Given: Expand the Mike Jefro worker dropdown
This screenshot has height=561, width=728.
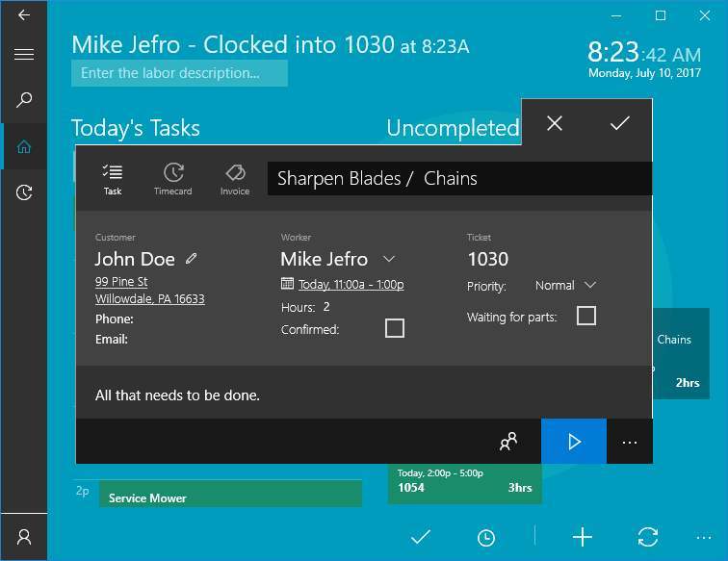Looking at the screenshot, I should point(389,259).
